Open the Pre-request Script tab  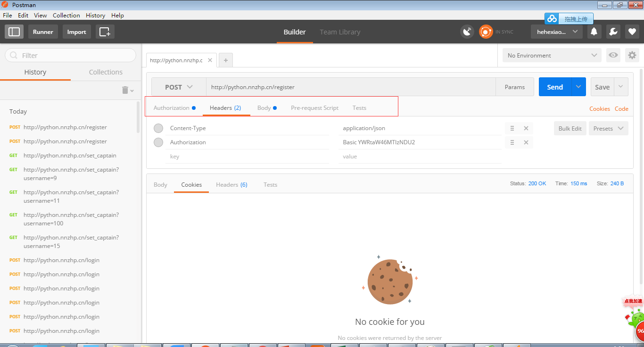coord(314,108)
